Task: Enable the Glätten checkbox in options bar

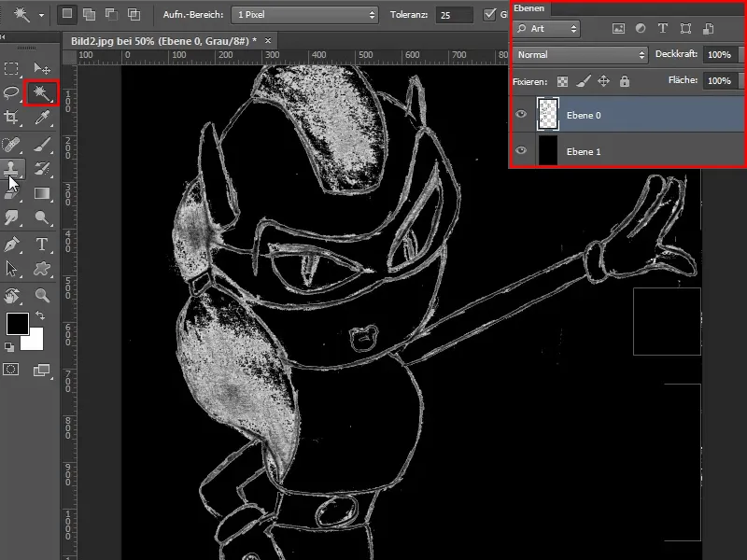Action: pyautogui.click(x=490, y=14)
